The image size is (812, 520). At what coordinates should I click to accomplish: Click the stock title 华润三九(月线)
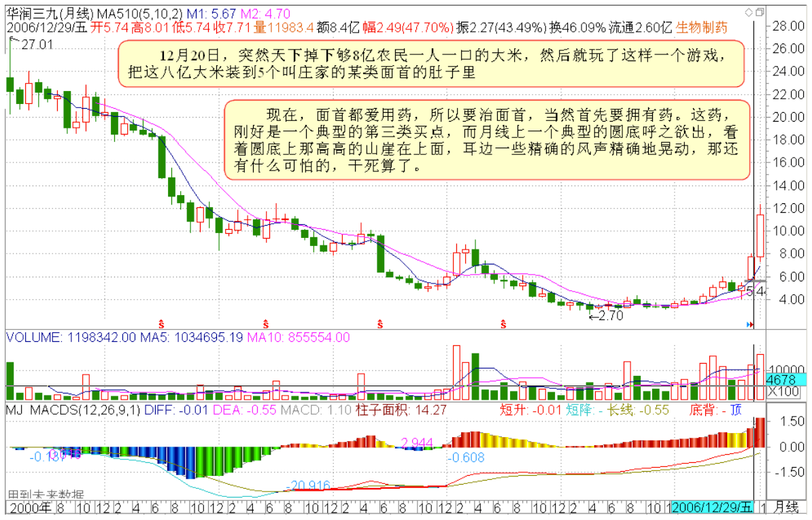tap(50, 14)
